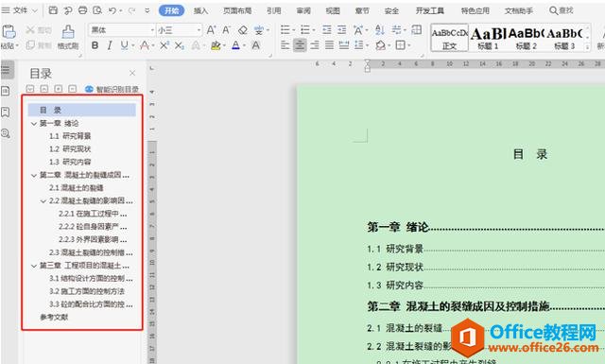Click 1.2 研究现状 entry in document TOC

point(395,267)
